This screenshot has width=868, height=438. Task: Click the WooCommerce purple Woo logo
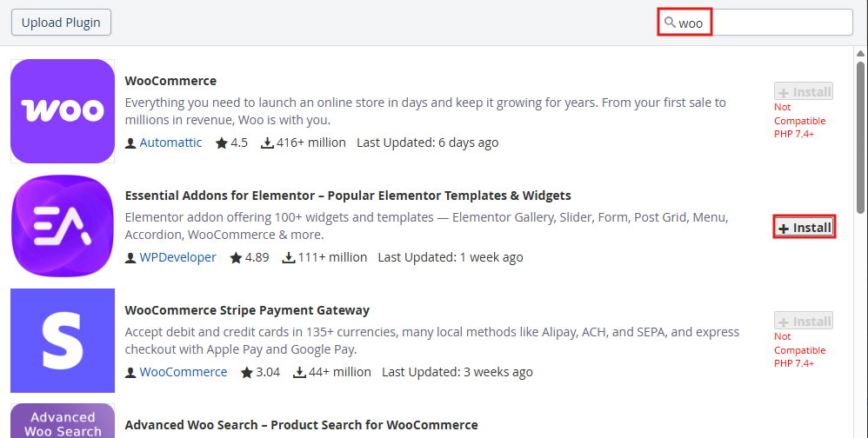63,110
